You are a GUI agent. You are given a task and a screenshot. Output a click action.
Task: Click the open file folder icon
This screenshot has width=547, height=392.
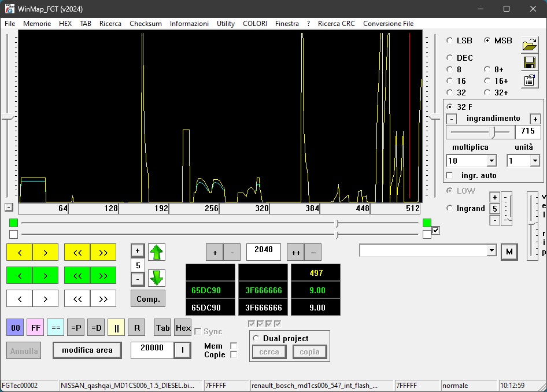(529, 45)
